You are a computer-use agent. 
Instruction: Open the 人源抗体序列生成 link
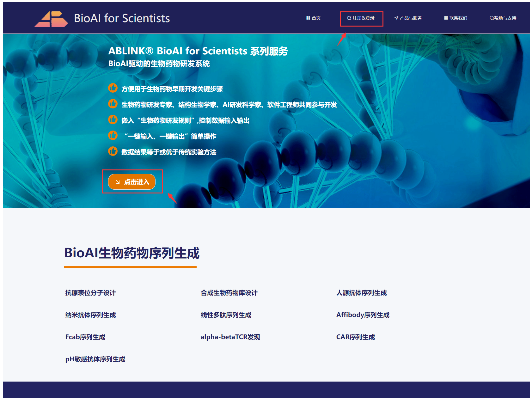(362, 293)
